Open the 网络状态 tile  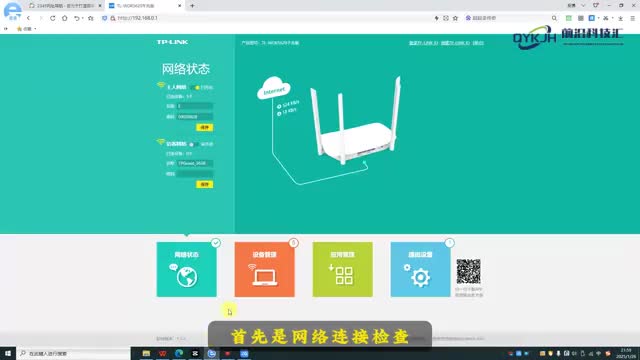coord(187,269)
